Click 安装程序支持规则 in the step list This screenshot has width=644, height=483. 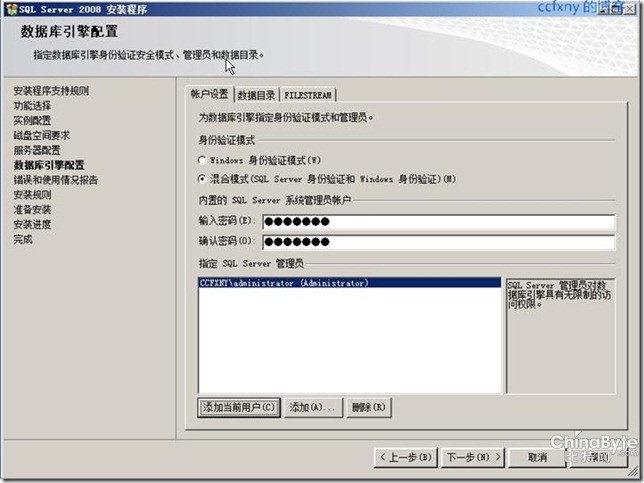coord(50,90)
